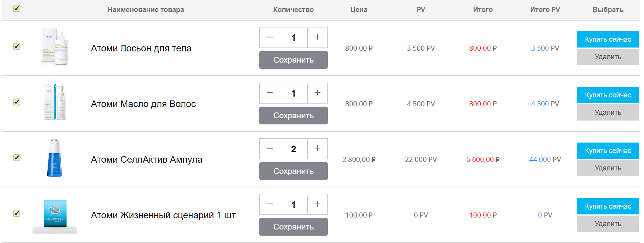Click Сохранить for Атоми Жизненный сценарий
Image resolution: width=644 pixels, height=243 pixels.
coord(293,227)
